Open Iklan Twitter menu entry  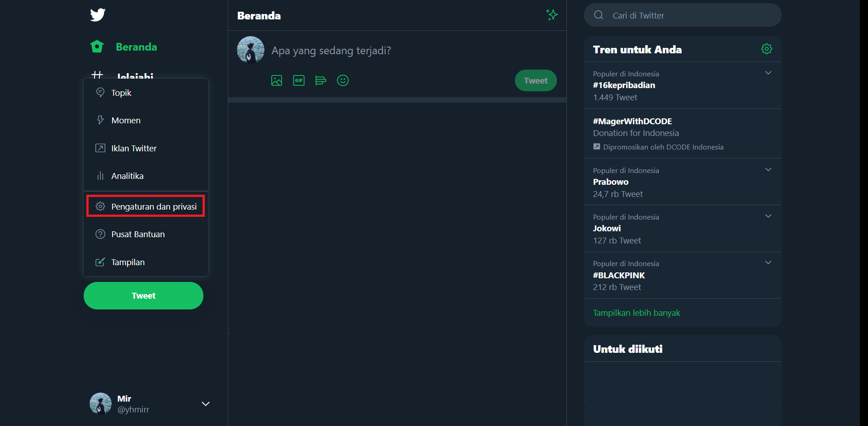coord(146,148)
